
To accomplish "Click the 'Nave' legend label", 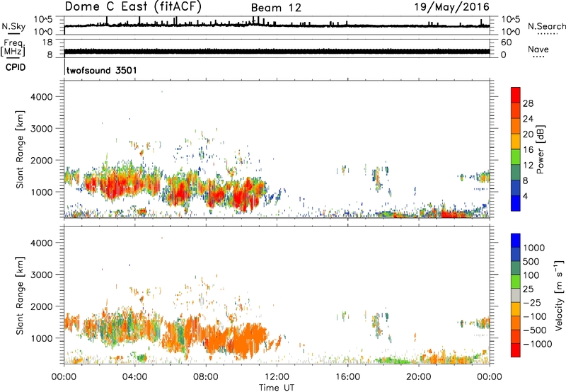I will pos(538,49).
